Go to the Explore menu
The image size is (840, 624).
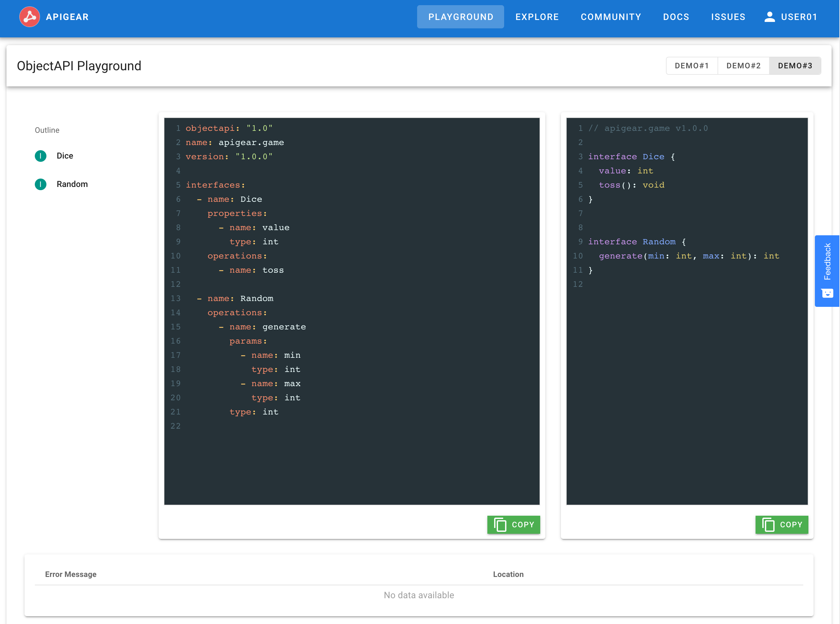click(537, 17)
